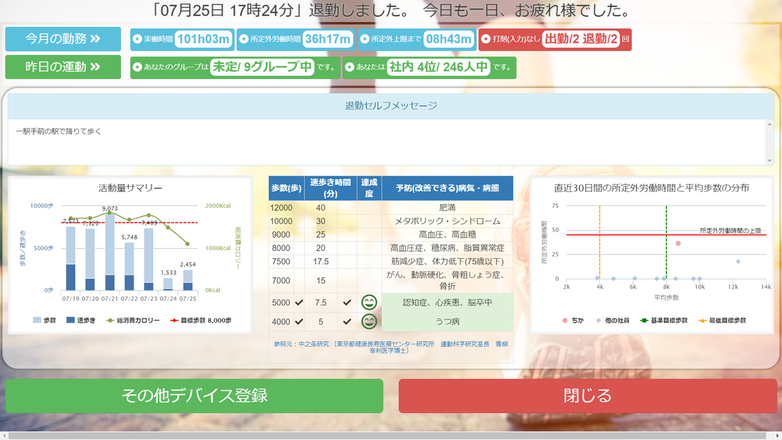Click the checkmark next to 5000 steps
This screenshot has height=440, width=782.
299,302
